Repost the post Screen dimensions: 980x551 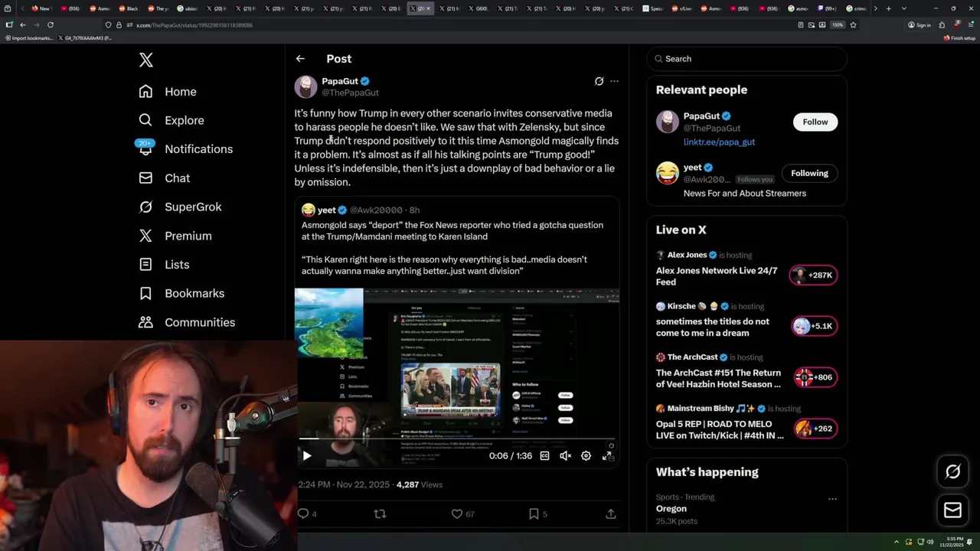pyautogui.click(x=380, y=514)
